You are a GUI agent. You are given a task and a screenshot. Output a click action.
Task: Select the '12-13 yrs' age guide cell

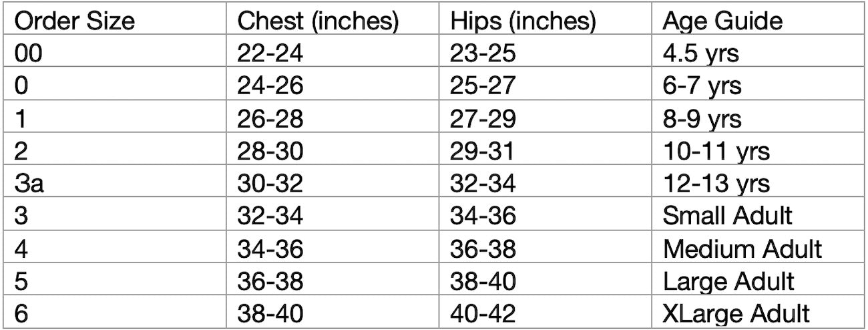pos(716,183)
